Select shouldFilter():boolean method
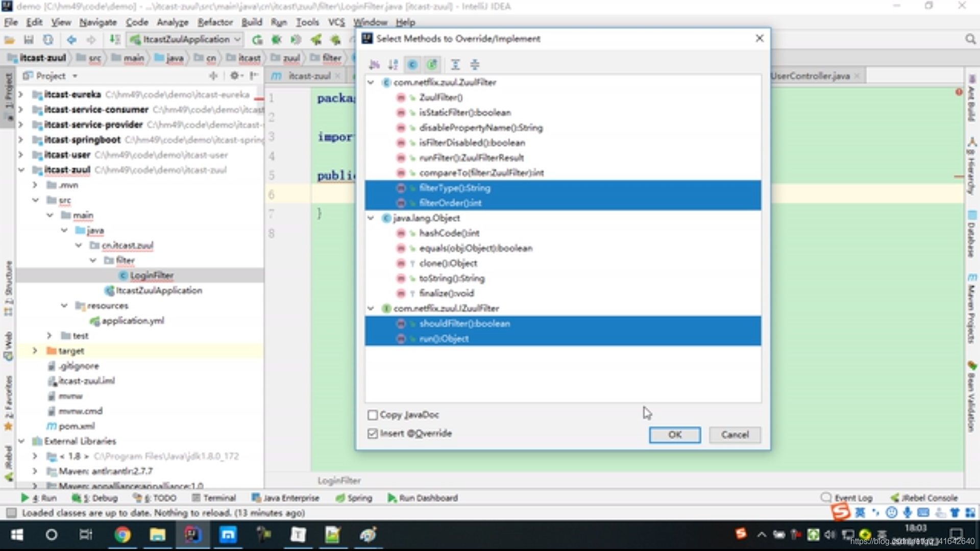The height and width of the screenshot is (551, 980). point(563,323)
